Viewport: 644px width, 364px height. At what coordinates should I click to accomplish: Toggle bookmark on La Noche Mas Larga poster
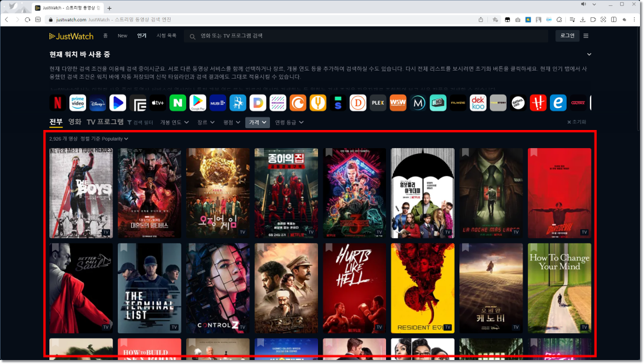pos(465,153)
